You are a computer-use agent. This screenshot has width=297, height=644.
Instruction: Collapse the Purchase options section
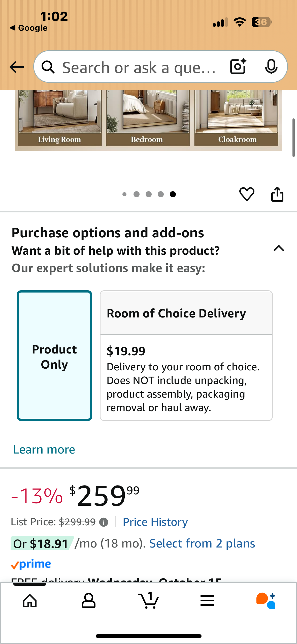(x=279, y=248)
